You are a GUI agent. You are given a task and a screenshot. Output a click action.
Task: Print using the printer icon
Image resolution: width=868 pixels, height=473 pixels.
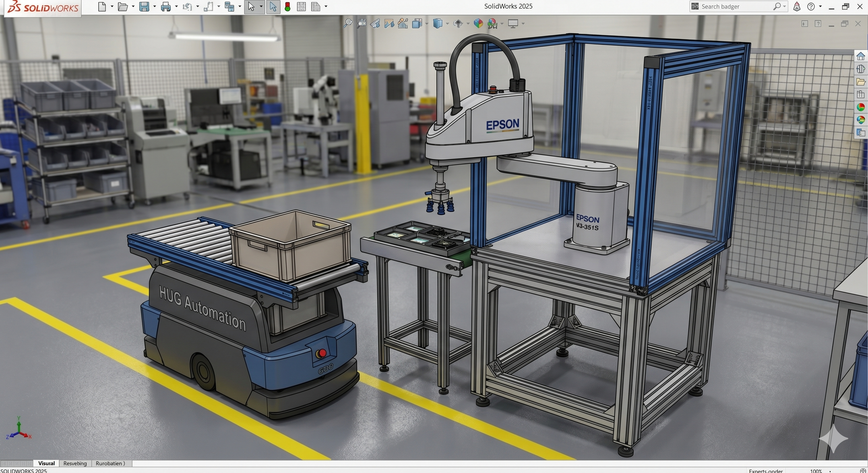tap(166, 6)
